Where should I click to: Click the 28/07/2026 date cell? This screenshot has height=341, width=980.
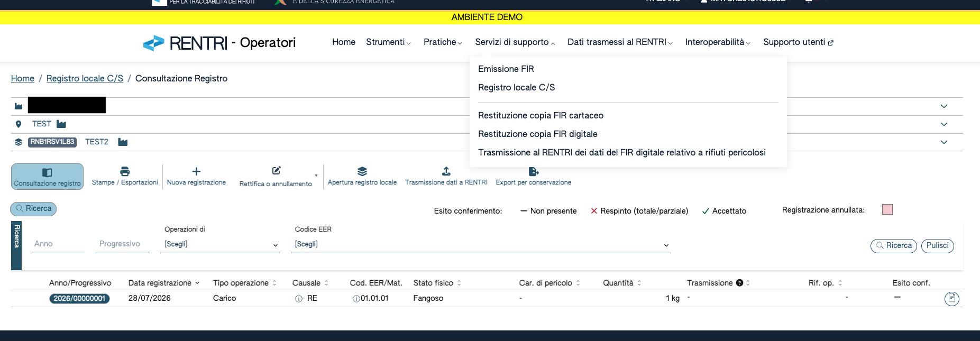pos(150,299)
